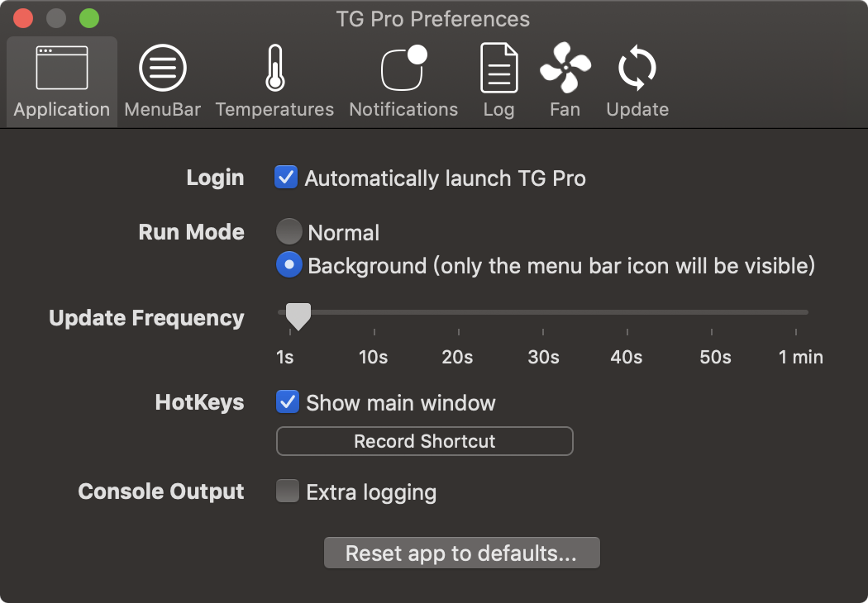Open the Fan blades icon
The image size is (868, 603).
[565, 68]
